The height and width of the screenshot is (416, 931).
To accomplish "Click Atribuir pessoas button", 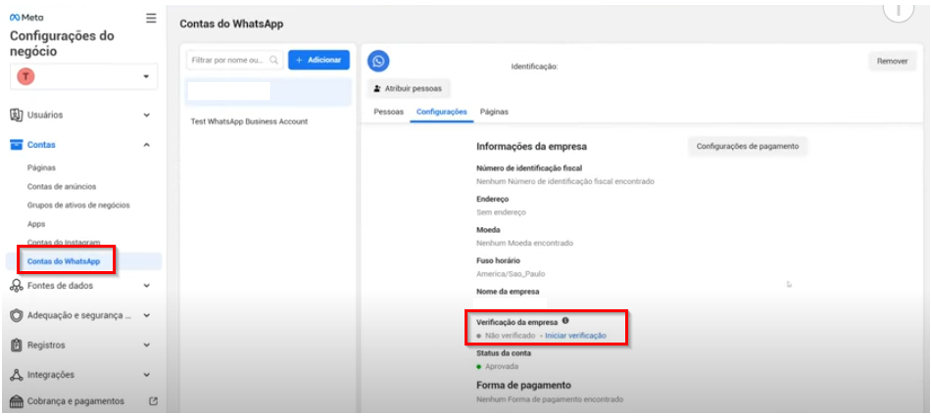I will pyautogui.click(x=408, y=88).
